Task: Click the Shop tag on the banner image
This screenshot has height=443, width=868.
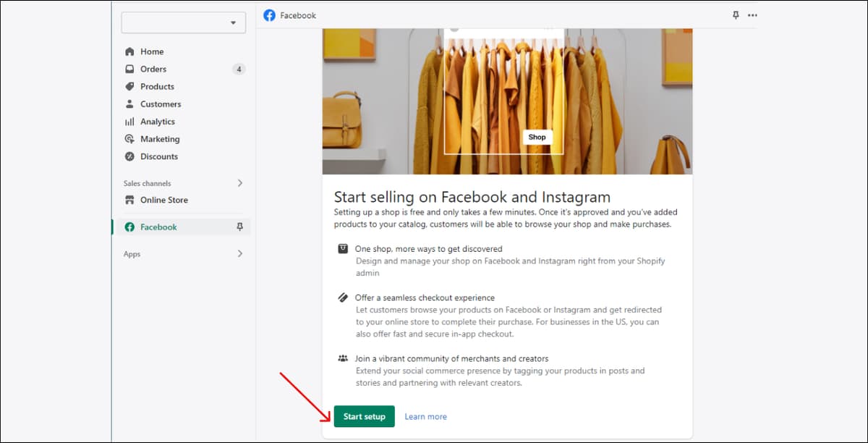Action: [x=537, y=137]
